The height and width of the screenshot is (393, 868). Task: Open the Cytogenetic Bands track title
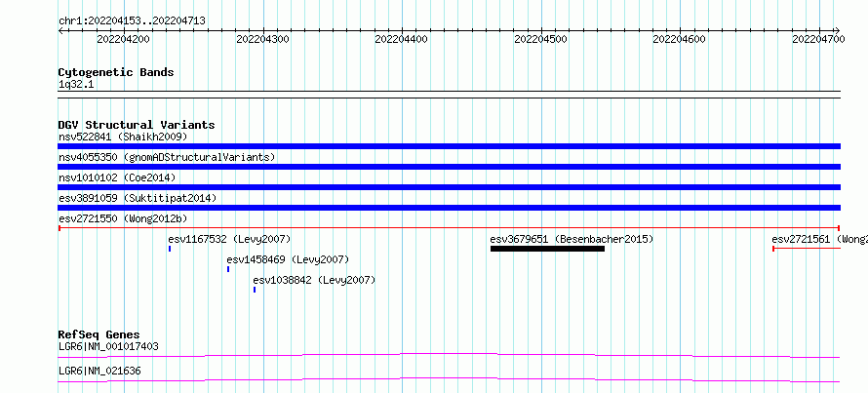click(x=116, y=72)
